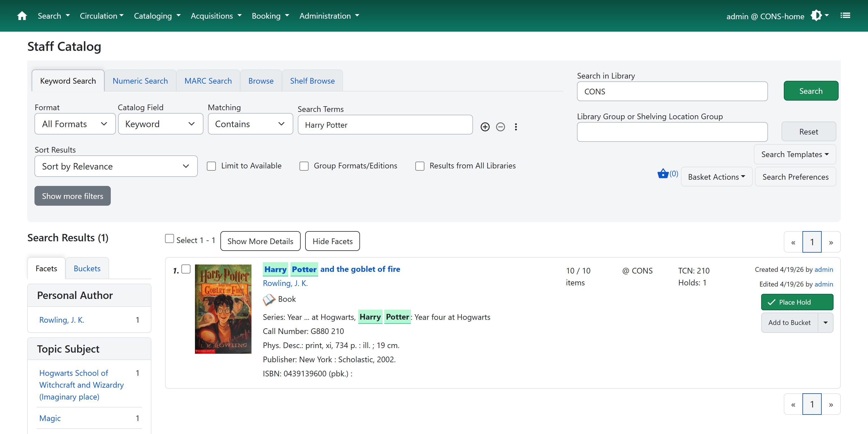
Task: Click the Rowling, J. K. facet link
Action: [x=62, y=320]
